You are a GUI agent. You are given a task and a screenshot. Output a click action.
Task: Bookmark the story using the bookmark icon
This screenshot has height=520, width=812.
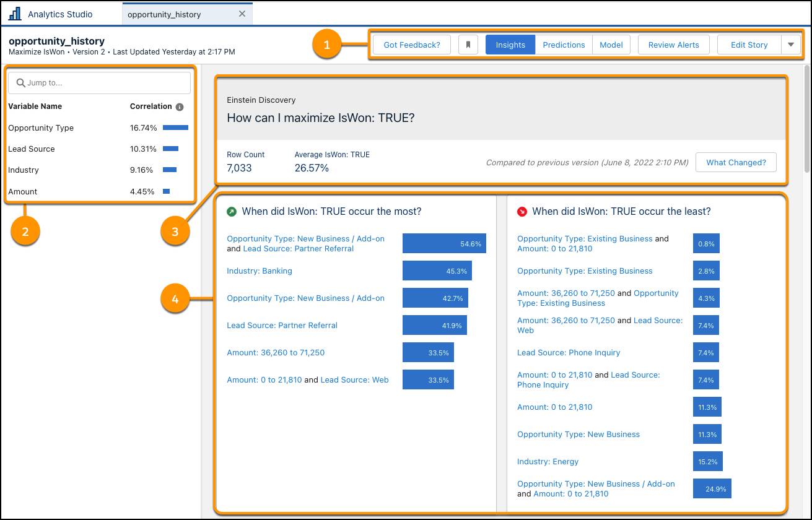(468, 44)
